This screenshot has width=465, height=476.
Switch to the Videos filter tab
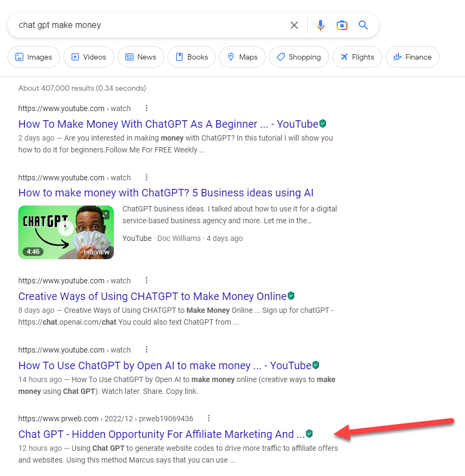(x=89, y=57)
